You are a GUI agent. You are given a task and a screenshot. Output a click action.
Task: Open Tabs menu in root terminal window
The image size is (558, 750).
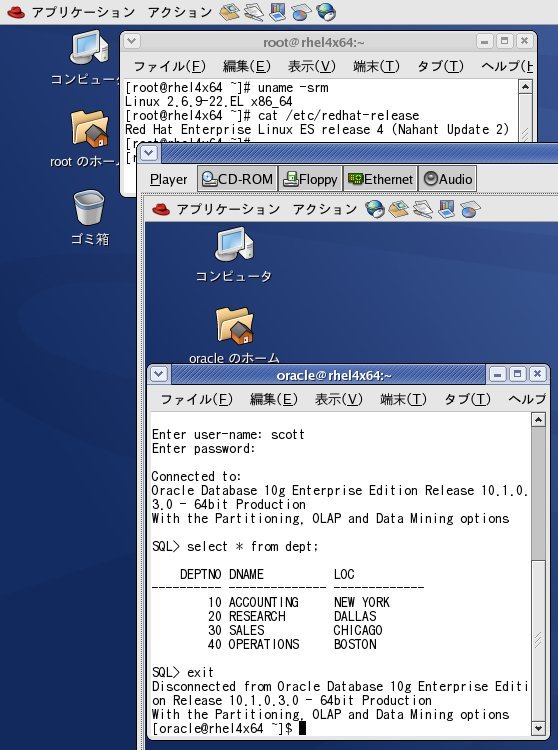[x=440, y=66]
